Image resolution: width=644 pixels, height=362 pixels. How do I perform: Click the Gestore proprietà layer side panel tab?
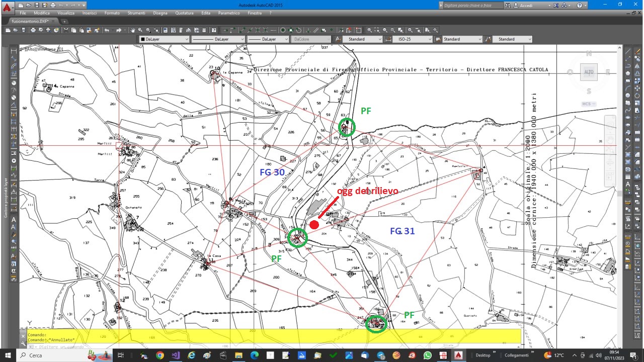pos(6,197)
